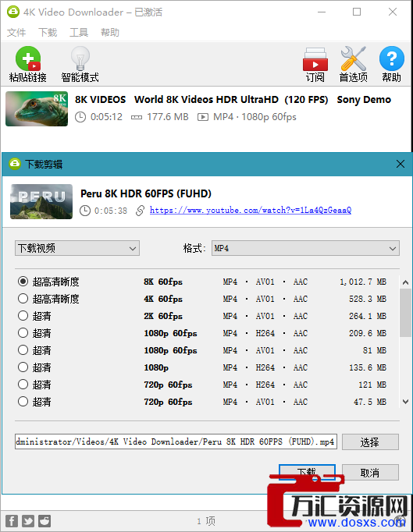Viewport: 413px width, 532px height.
Task: Click the Peru 8K HDR 60FPS title
Action: [146, 193]
